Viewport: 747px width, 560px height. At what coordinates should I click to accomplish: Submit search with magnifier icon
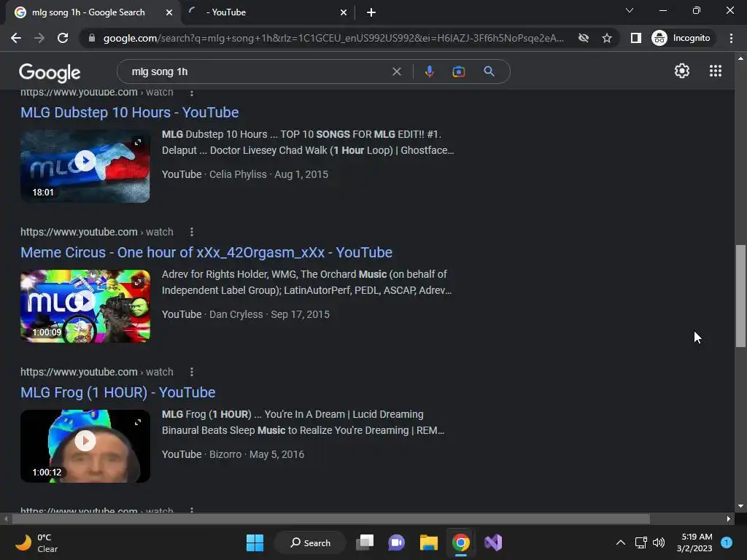click(489, 72)
